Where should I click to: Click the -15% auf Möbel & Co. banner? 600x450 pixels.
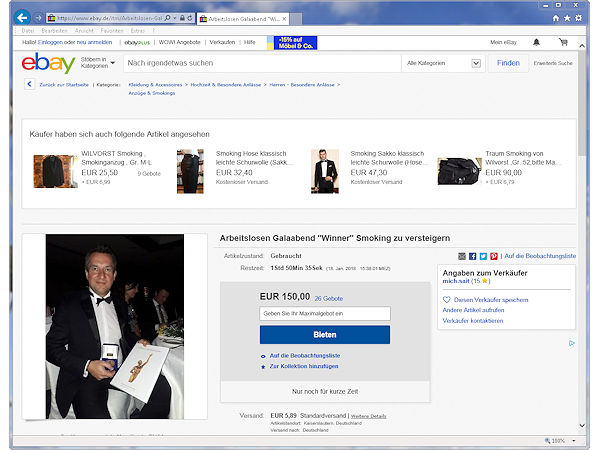click(292, 42)
